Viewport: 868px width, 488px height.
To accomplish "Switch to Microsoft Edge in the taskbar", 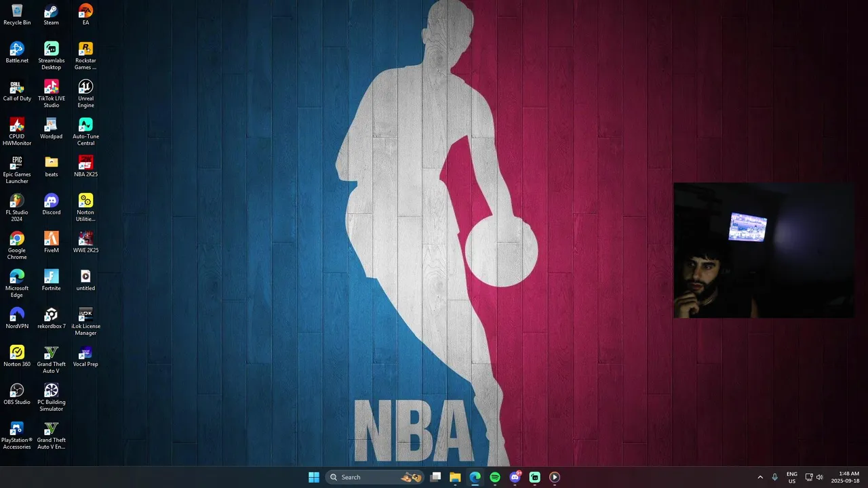I will pyautogui.click(x=475, y=477).
